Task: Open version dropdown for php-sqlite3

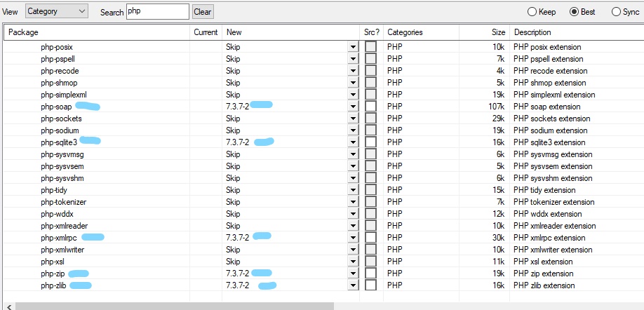Action: [x=353, y=142]
